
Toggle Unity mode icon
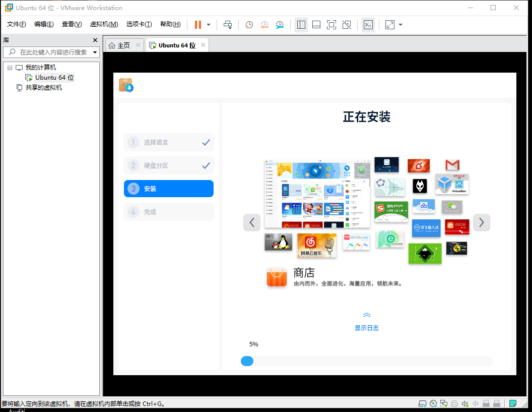[347, 24]
